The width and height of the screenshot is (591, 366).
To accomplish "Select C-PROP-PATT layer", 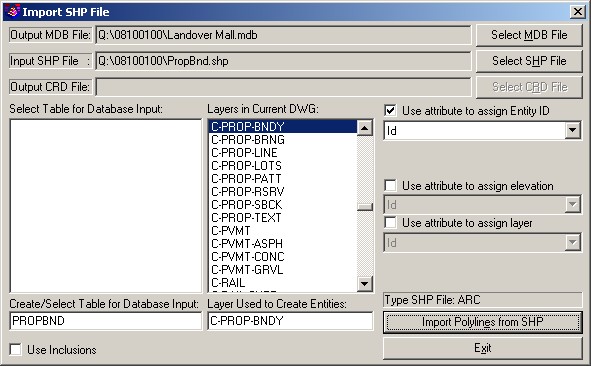I will click(x=283, y=179).
